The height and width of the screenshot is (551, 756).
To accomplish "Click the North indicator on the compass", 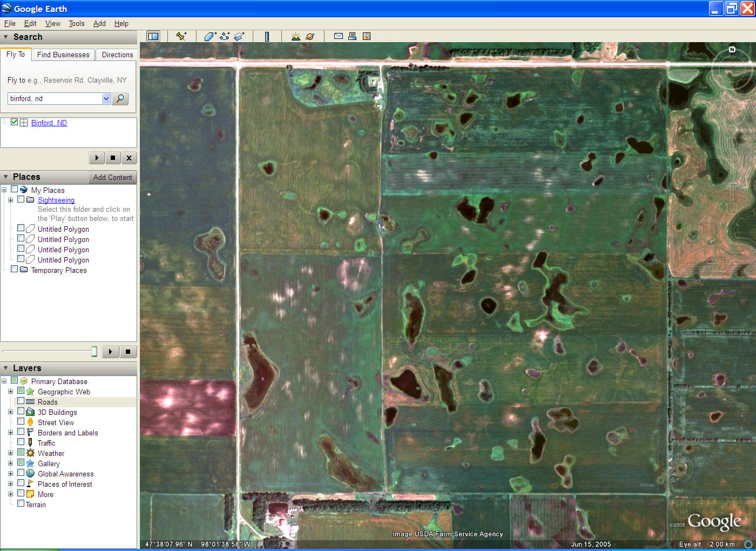I will point(732,50).
